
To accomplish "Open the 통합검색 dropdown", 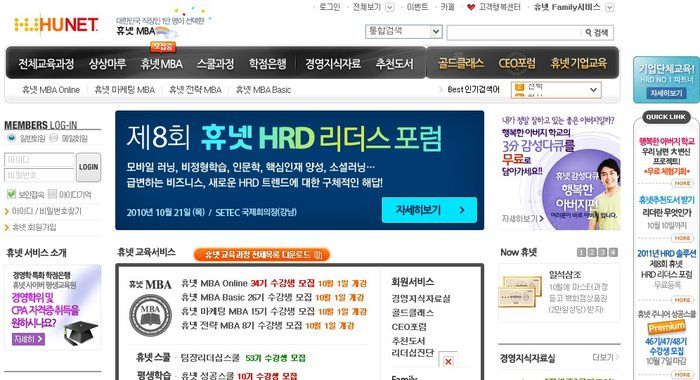I will pyautogui.click(x=404, y=32).
